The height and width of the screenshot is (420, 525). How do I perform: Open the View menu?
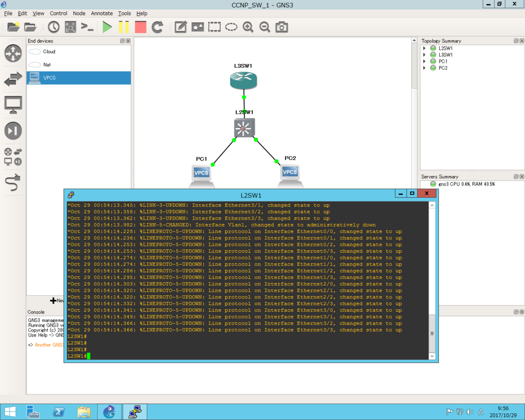(x=38, y=13)
